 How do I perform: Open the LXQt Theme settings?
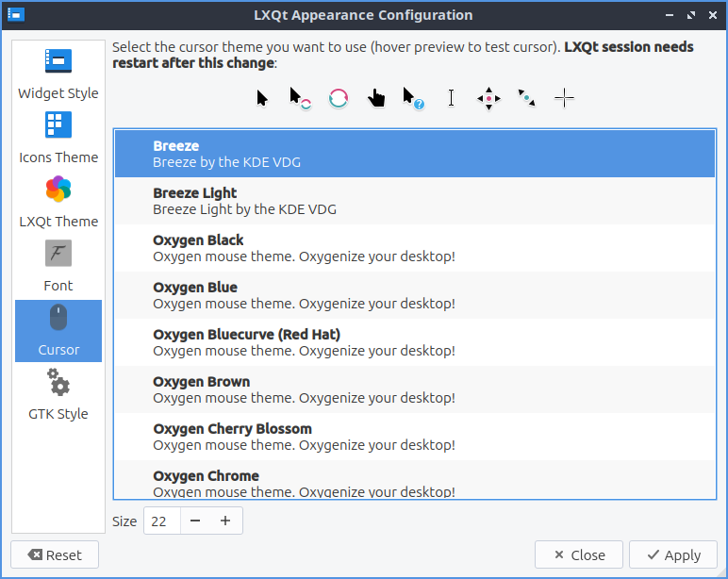pos(58,203)
